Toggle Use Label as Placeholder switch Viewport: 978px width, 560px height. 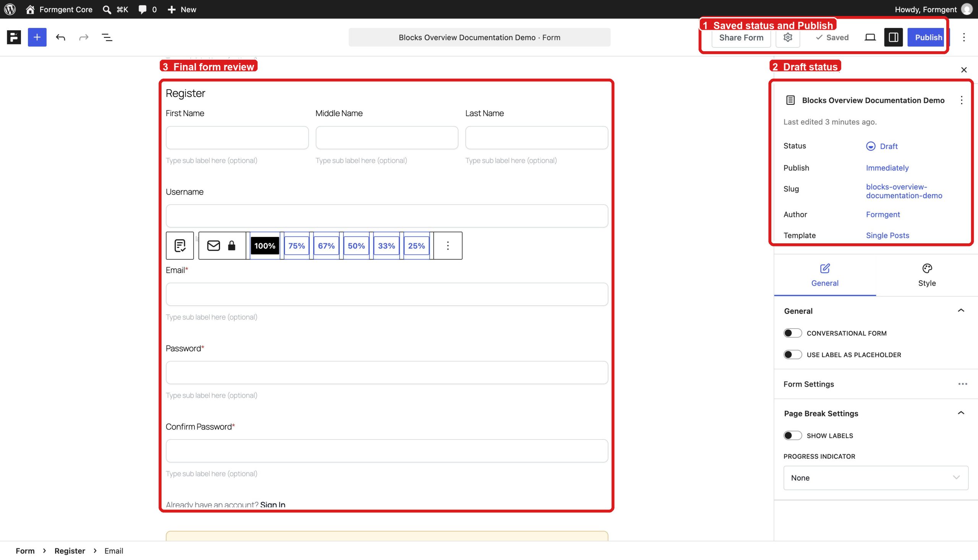pos(793,354)
